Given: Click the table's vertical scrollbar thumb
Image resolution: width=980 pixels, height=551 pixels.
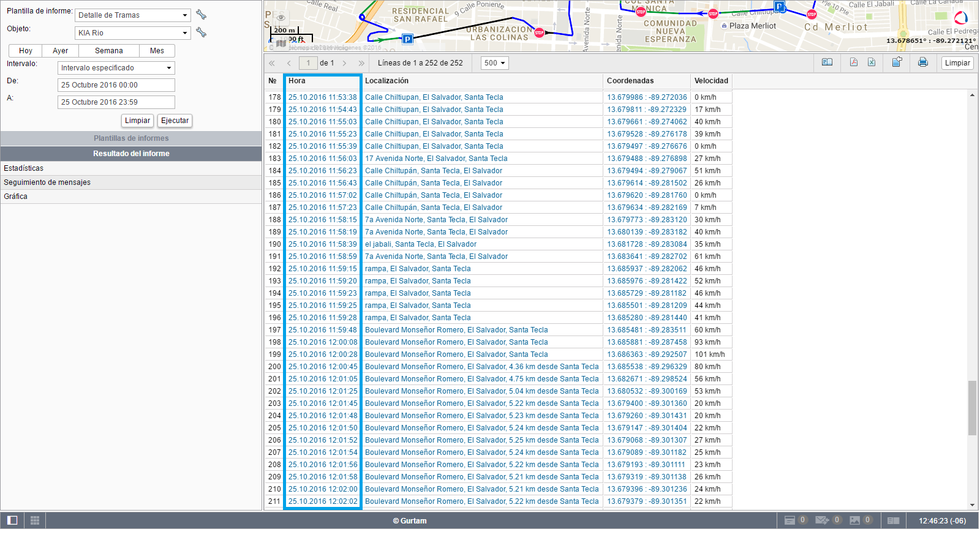Looking at the screenshot, I should [972, 408].
